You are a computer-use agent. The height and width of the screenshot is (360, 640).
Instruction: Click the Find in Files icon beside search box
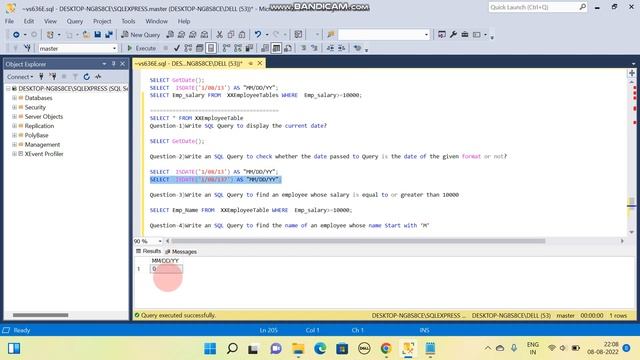pyautogui.click(x=331, y=35)
